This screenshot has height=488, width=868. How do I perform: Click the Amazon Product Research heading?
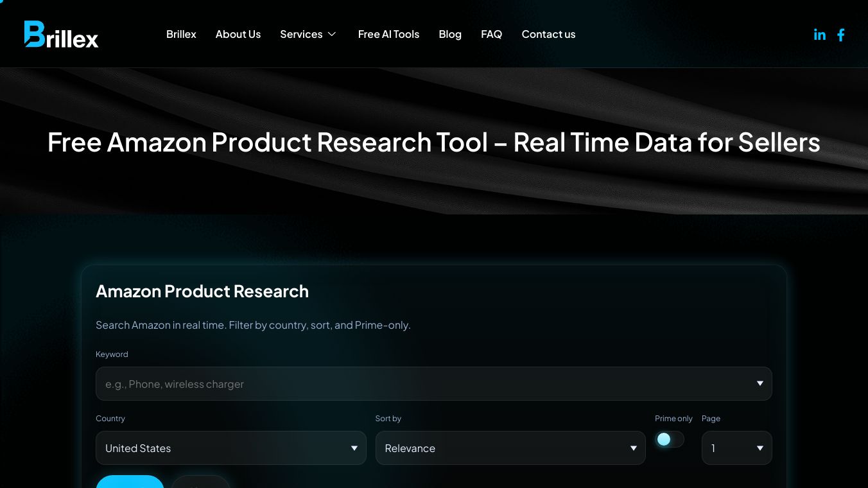click(x=202, y=292)
